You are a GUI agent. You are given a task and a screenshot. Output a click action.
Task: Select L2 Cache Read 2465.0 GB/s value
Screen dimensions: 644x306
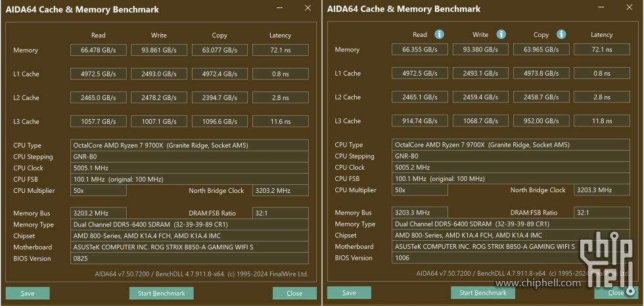99,98
